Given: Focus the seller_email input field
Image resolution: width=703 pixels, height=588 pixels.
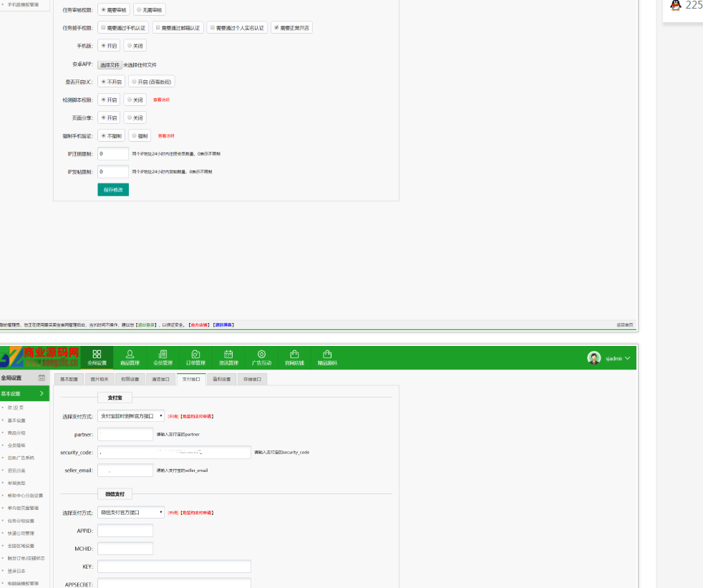Looking at the screenshot, I should coord(125,470).
